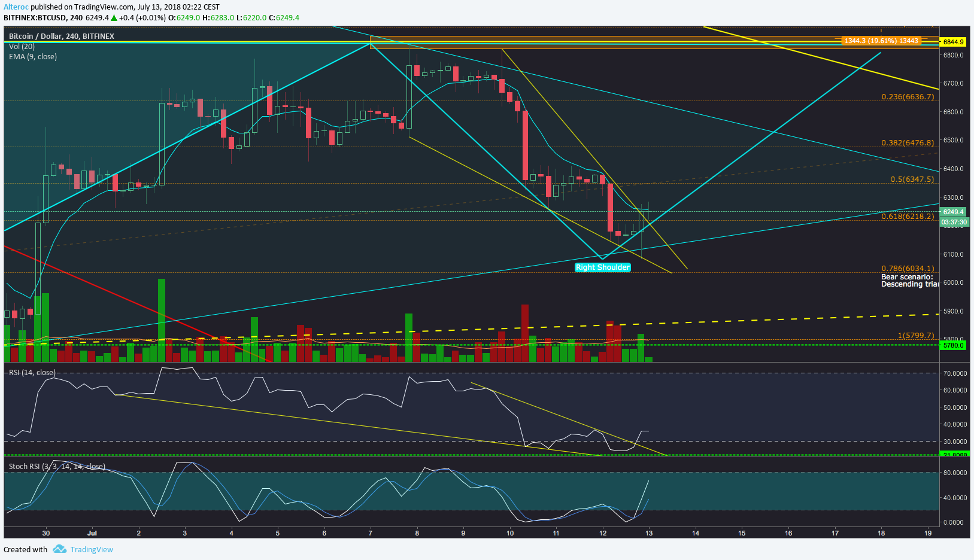
Task: Select the Vol (20) indicator label
Action: tap(22, 47)
